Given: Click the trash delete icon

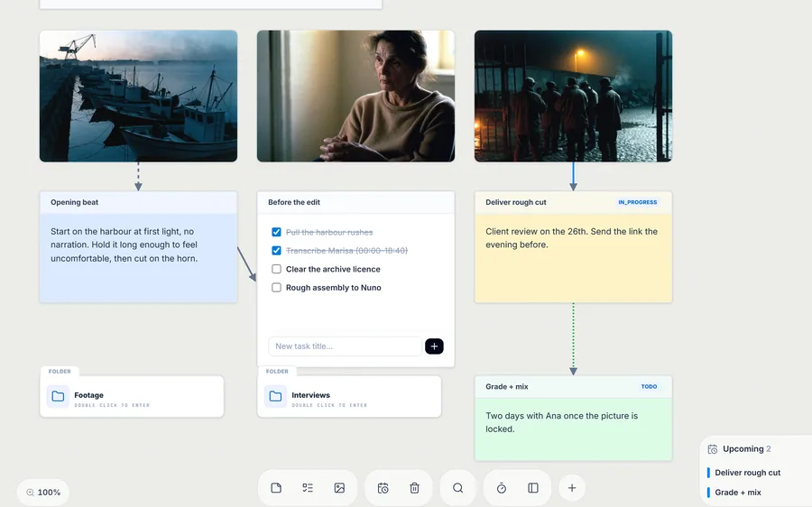Looking at the screenshot, I should [x=414, y=488].
